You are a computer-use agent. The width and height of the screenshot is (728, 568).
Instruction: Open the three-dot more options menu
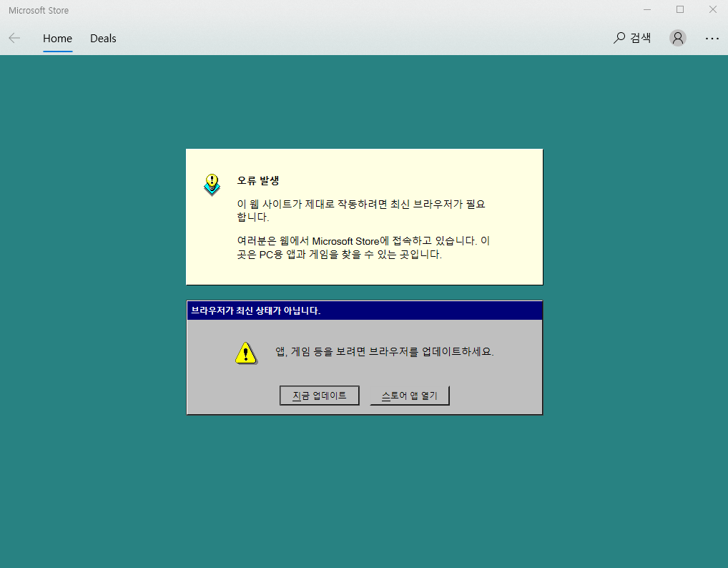[x=712, y=39]
